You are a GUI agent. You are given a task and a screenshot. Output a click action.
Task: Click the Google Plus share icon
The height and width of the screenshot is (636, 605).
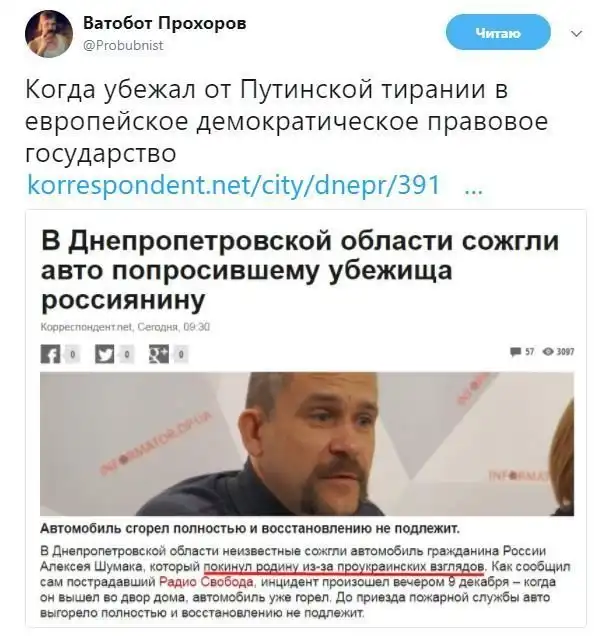(x=159, y=354)
